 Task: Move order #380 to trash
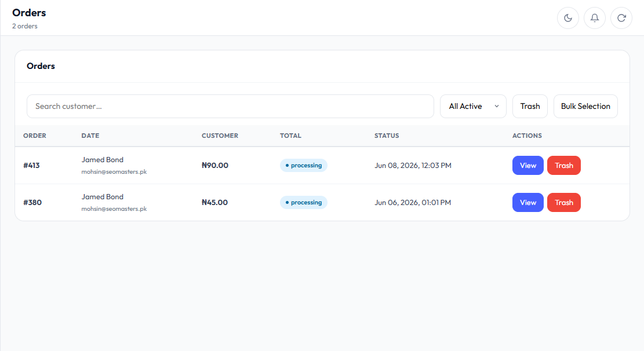point(564,202)
